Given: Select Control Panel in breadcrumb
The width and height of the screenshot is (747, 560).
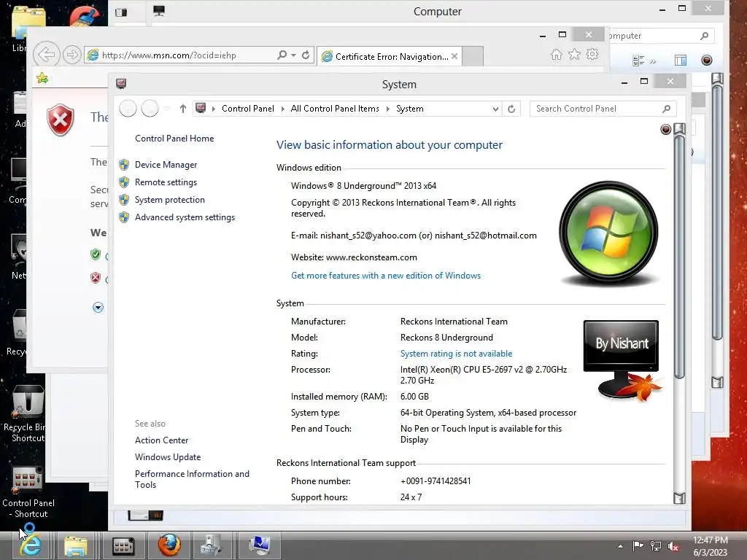Looking at the screenshot, I should click(x=248, y=109).
